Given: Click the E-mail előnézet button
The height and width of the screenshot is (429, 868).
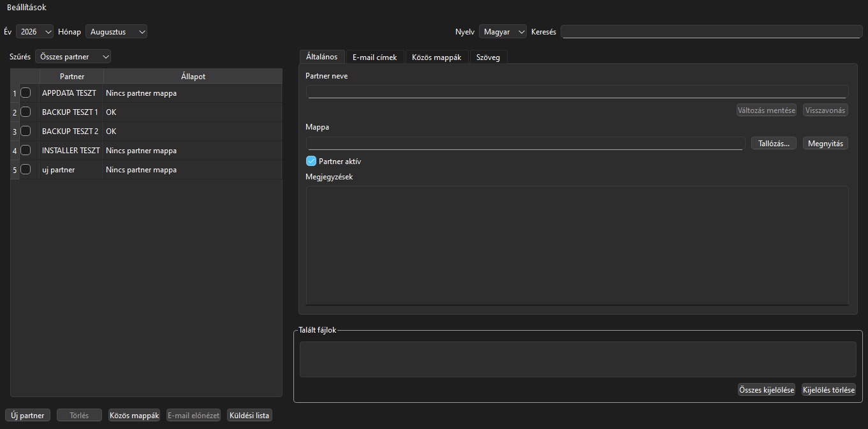Looking at the screenshot, I should click(194, 415).
